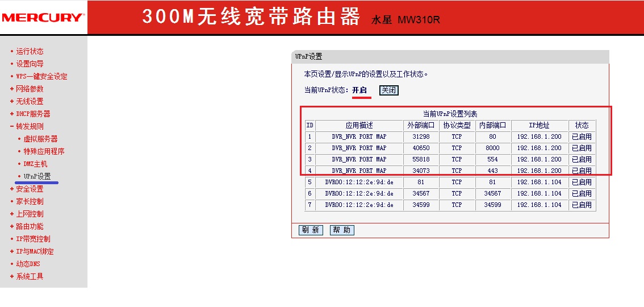Click the 当前UPnP设置列表 table title
Screen dimensions: 644x307
(450, 114)
